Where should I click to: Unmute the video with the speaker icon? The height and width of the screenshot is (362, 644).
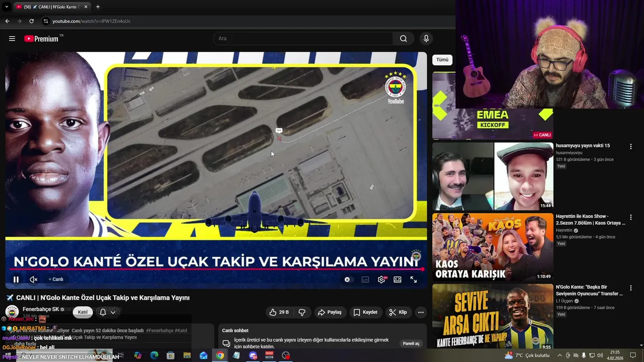coord(34,280)
